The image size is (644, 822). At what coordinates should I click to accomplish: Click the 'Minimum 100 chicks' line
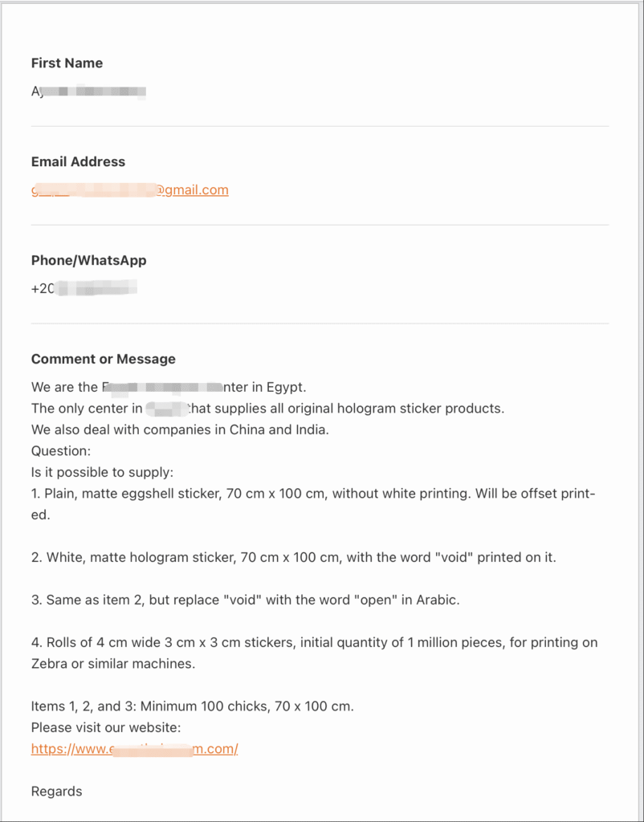(x=193, y=706)
